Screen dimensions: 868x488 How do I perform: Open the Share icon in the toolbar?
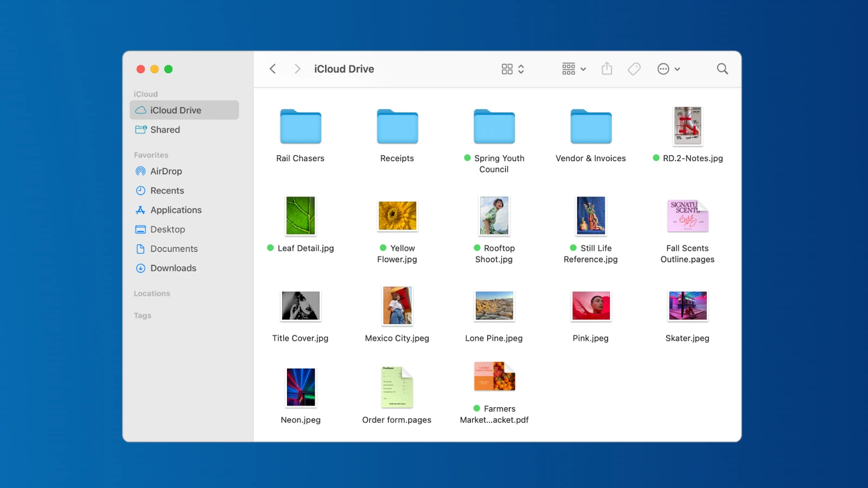point(607,69)
